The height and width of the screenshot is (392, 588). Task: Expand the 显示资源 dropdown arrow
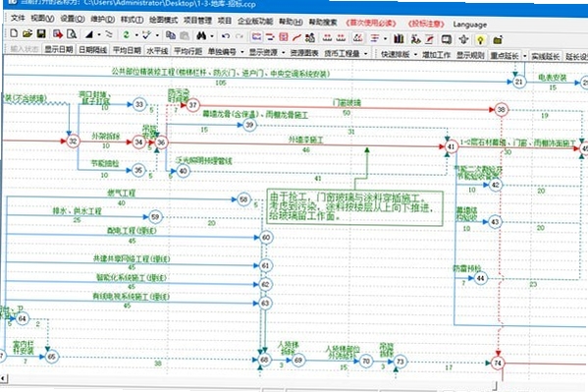coord(284,53)
